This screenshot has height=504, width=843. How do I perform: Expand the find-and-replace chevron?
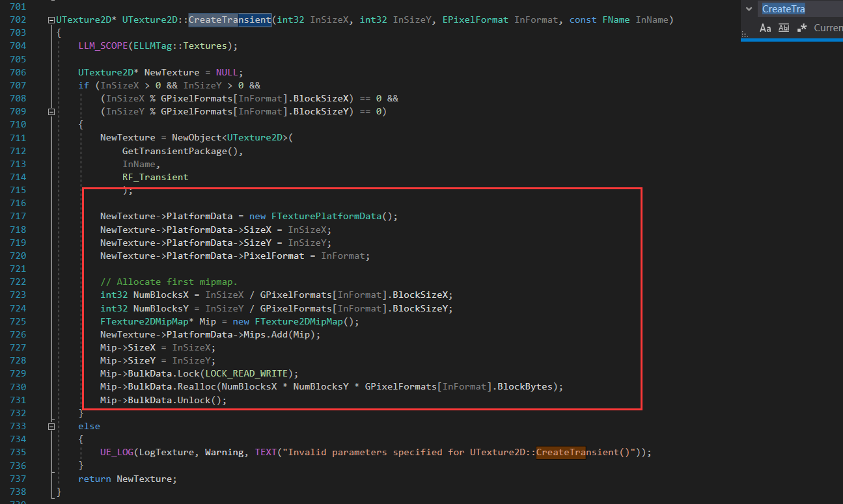click(x=749, y=8)
